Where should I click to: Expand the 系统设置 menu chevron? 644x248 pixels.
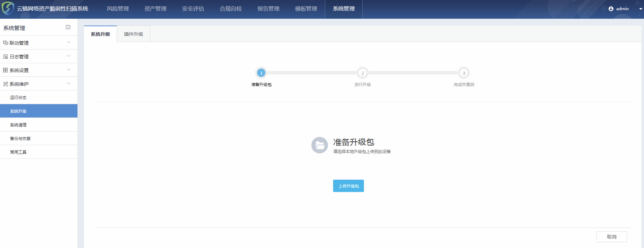(69, 70)
